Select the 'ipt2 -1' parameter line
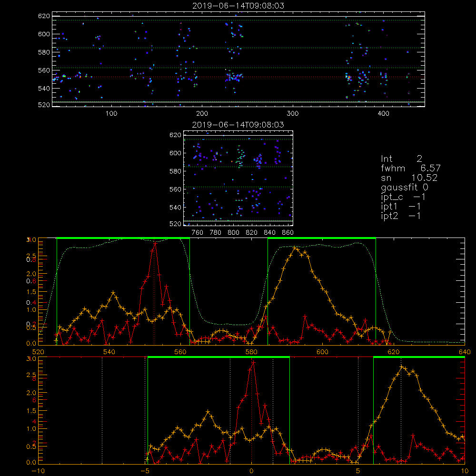 (401, 216)
